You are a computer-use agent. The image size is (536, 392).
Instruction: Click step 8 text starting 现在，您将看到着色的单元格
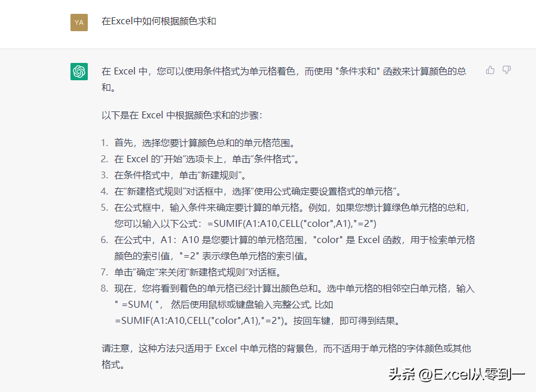pyautogui.click(x=295, y=304)
